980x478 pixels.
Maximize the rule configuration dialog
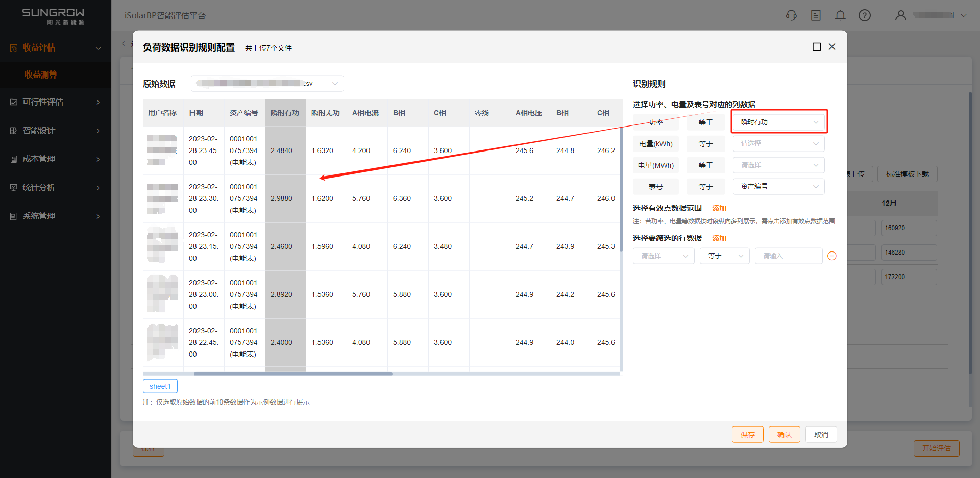click(x=817, y=47)
